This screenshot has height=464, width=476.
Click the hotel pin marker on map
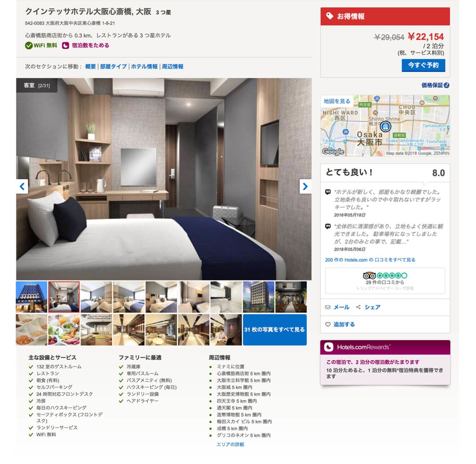click(385, 126)
